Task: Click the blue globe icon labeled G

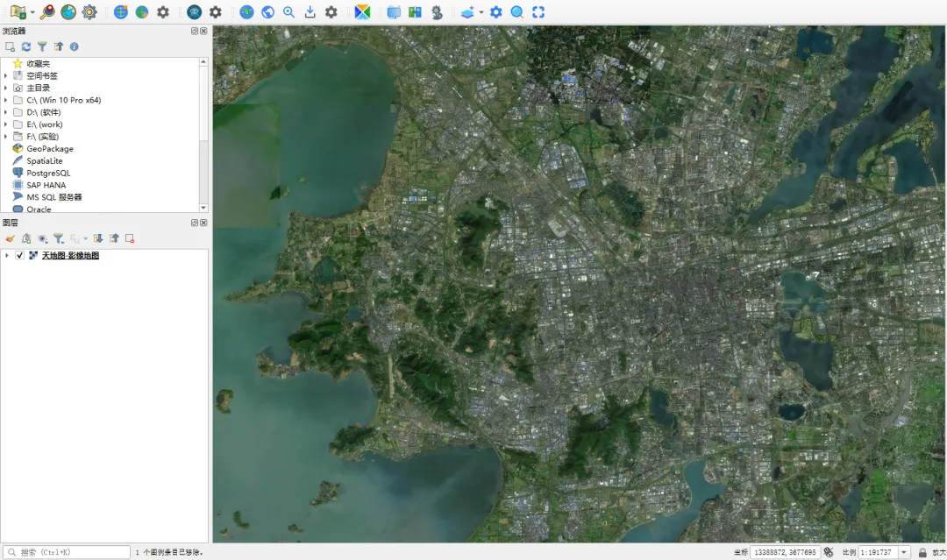Action: tap(246, 12)
